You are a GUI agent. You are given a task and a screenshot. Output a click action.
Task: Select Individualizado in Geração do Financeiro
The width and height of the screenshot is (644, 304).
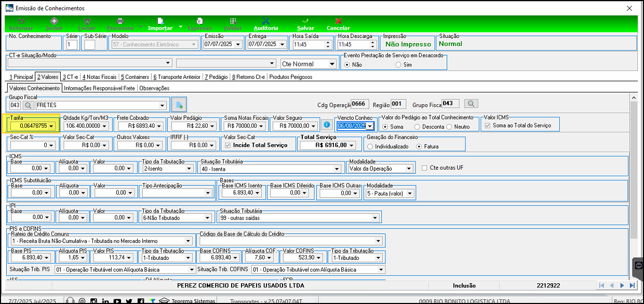pyautogui.click(x=370, y=147)
